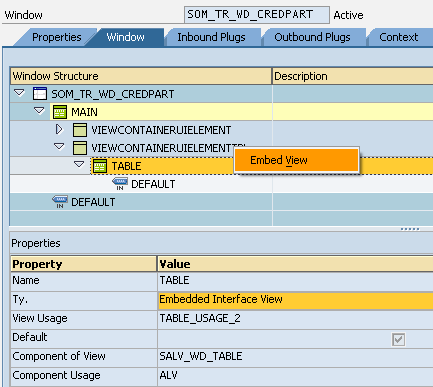Click the window name field SOM_TR_WD_CREDPART

click(x=257, y=15)
